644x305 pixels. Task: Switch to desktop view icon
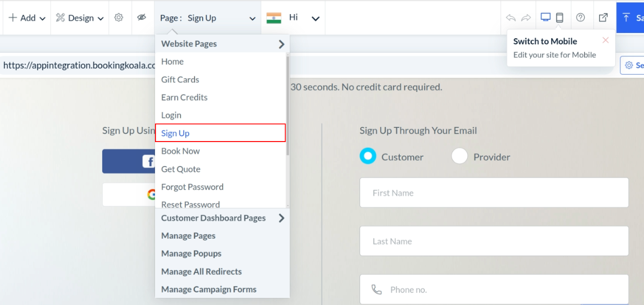545,17
